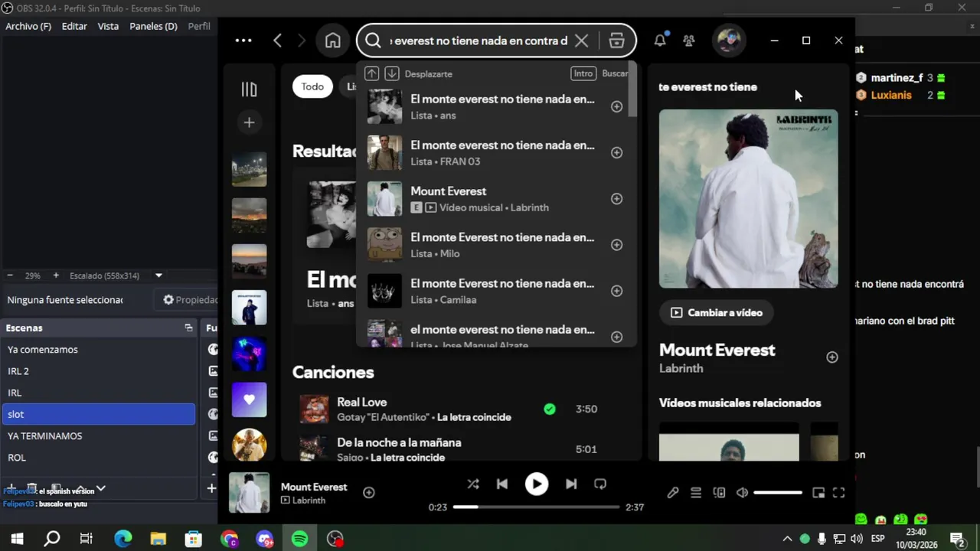Open Labrinth artist link in side panel
This screenshot has height=551, width=980.
[681, 368]
